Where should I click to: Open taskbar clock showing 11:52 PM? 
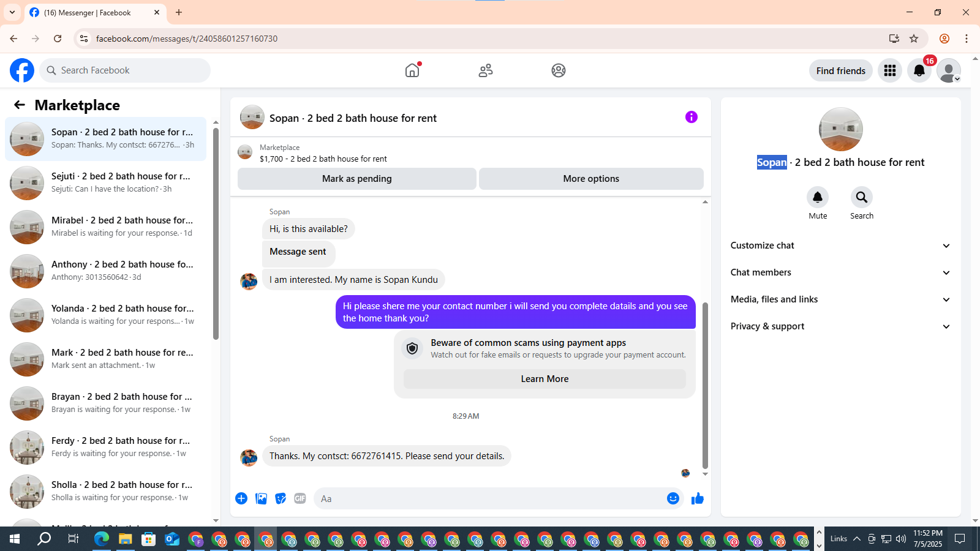927,539
